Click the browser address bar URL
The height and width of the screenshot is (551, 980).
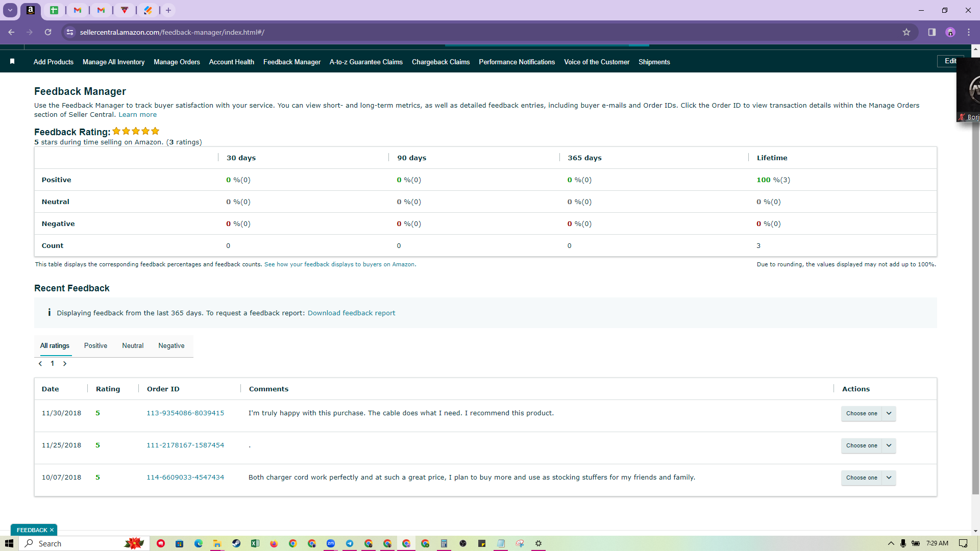click(172, 32)
